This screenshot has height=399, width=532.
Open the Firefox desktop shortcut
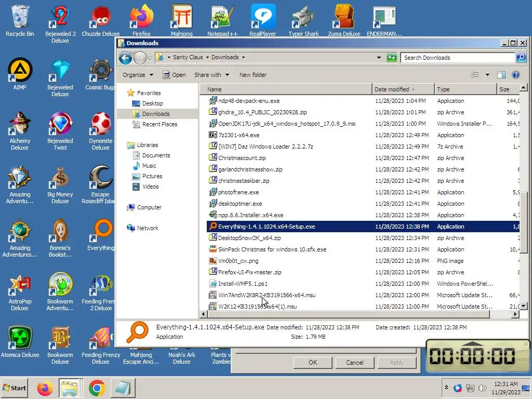point(141,20)
